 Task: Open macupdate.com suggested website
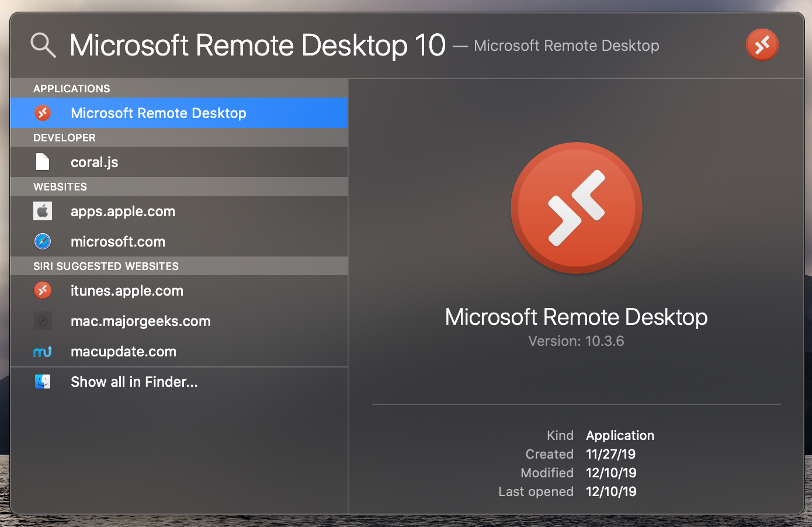[179, 351]
